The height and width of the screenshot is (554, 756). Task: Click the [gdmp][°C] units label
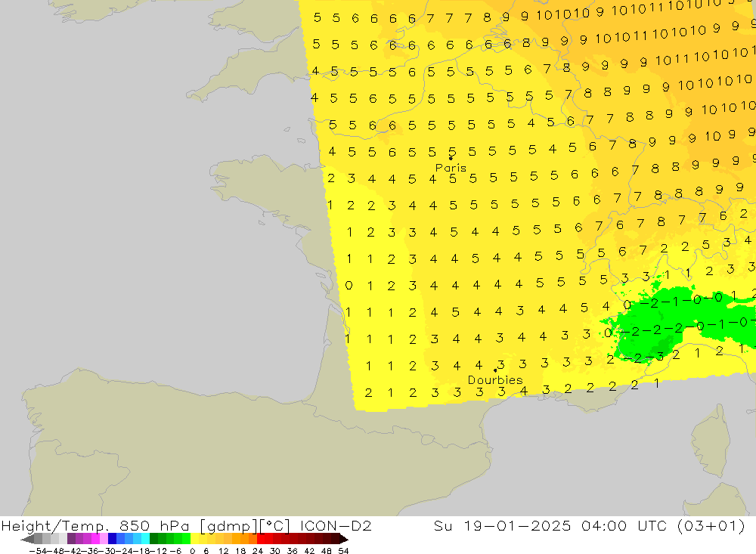coord(244,525)
